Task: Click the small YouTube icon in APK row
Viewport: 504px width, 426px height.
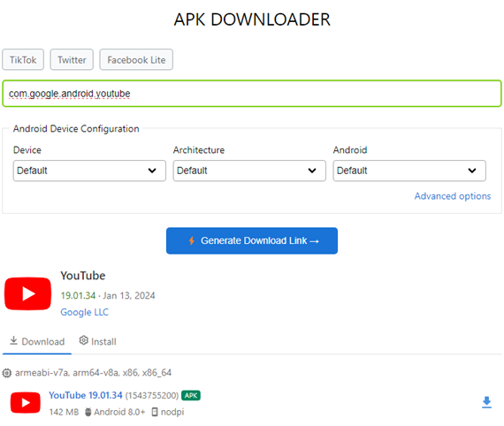Action: tap(26, 402)
